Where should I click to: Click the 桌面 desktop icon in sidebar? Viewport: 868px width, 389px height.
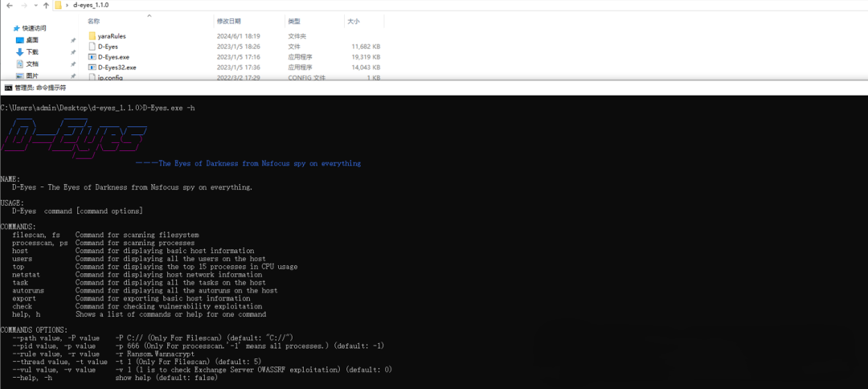20,40
